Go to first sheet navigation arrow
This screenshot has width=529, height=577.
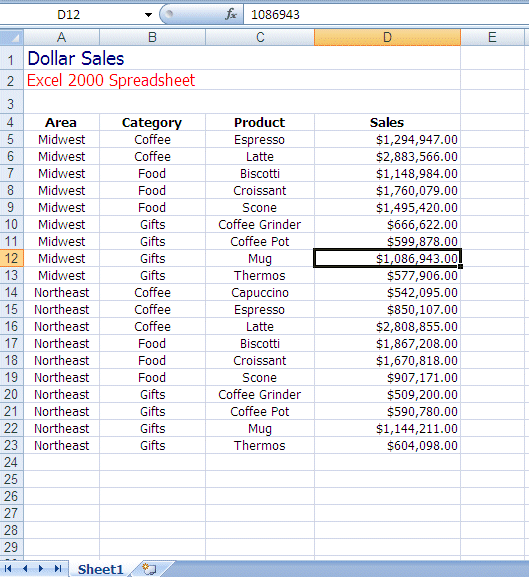8,569
